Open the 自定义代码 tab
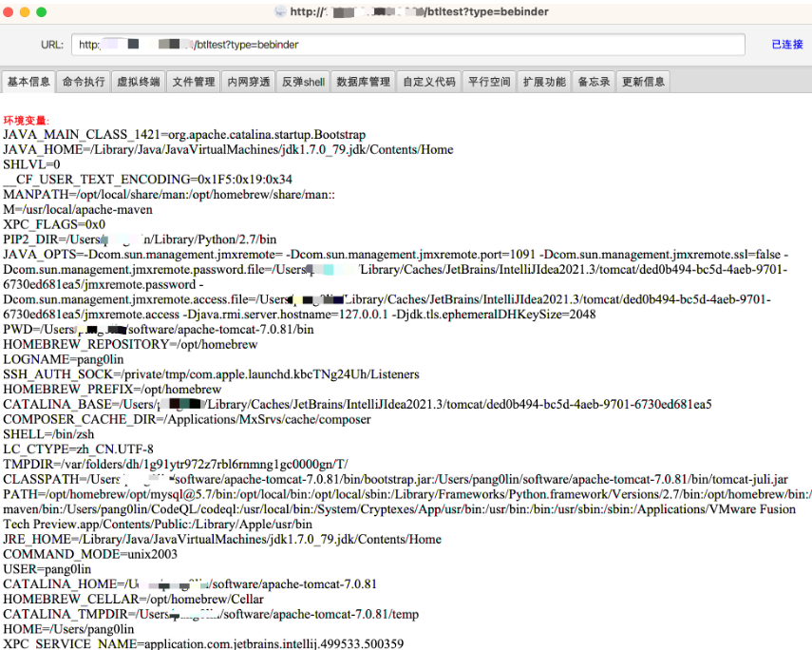Image resolution: width=812 pixels, height=650 pixels. click(x=428, y=82)
